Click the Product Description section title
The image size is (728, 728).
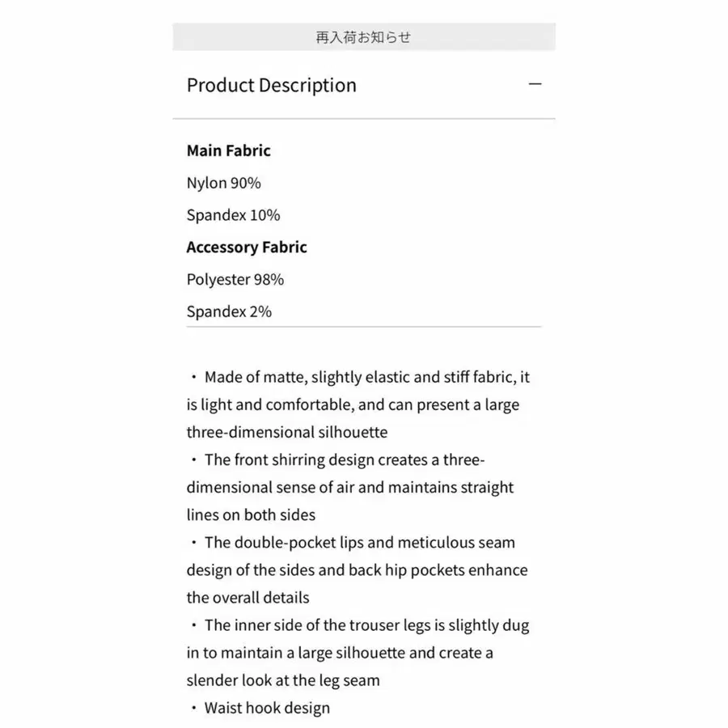272,86
